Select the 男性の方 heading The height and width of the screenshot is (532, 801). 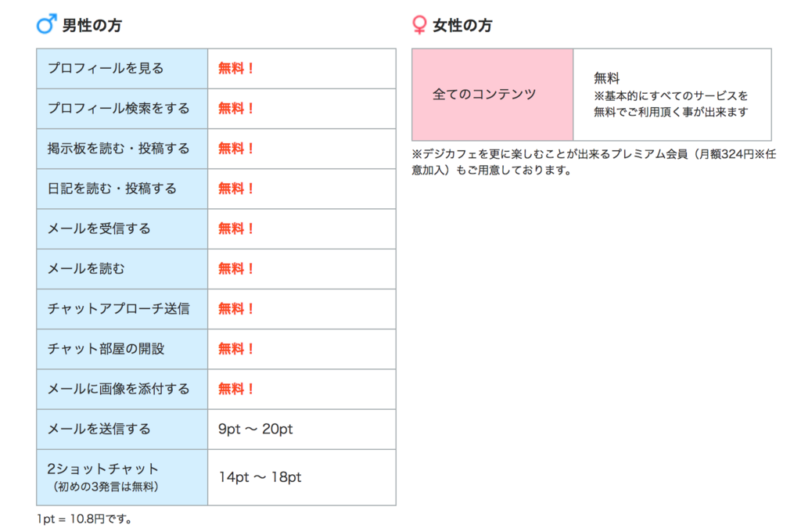tap(92, 25)
